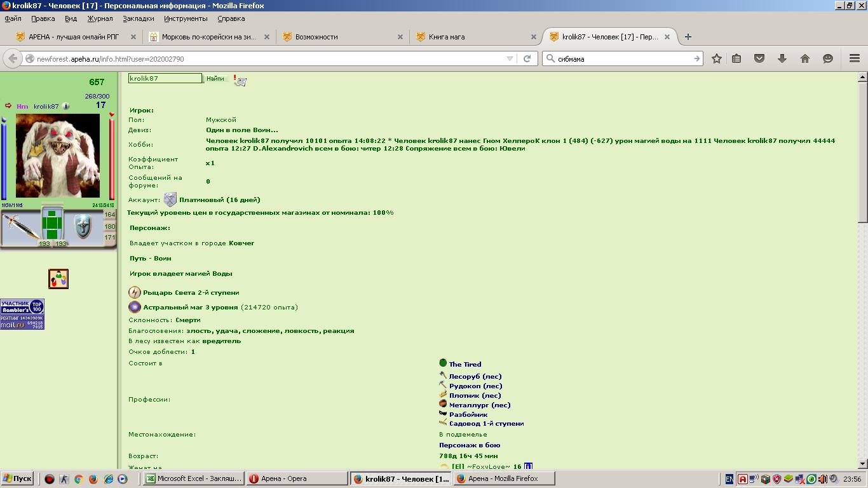
Task: Open the Закладки menu
Action: coord(138,18)
